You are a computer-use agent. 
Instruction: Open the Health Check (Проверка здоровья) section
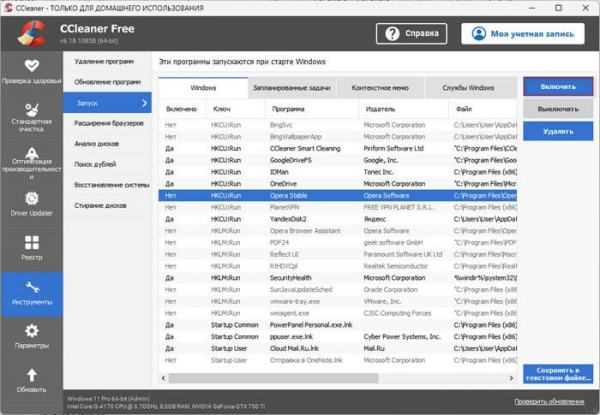[x=31, y=72]
